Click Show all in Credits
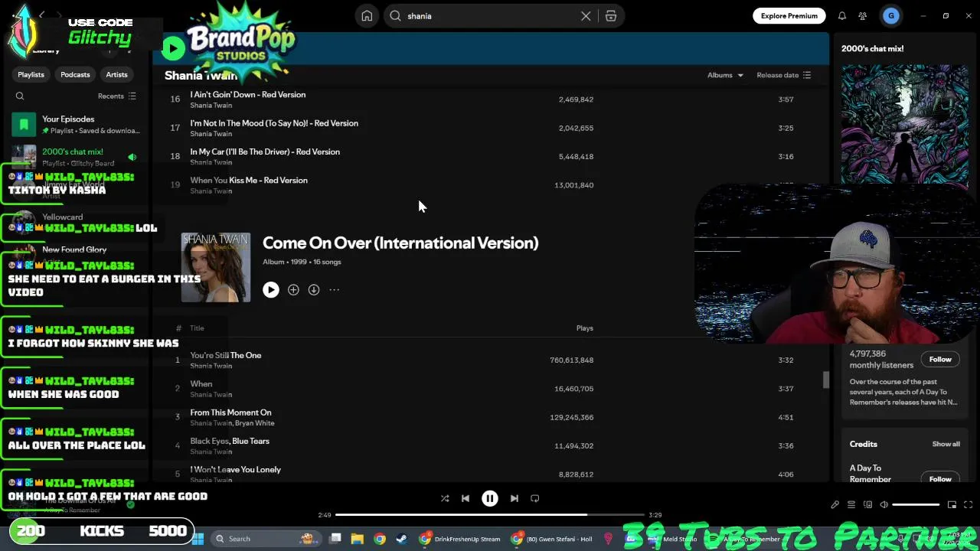 point(946,444)
